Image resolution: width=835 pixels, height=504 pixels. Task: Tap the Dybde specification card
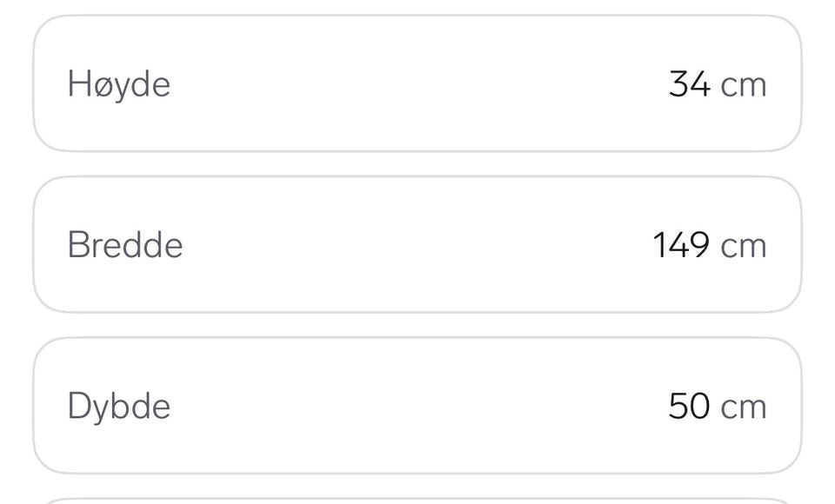[x=417, y=406]
